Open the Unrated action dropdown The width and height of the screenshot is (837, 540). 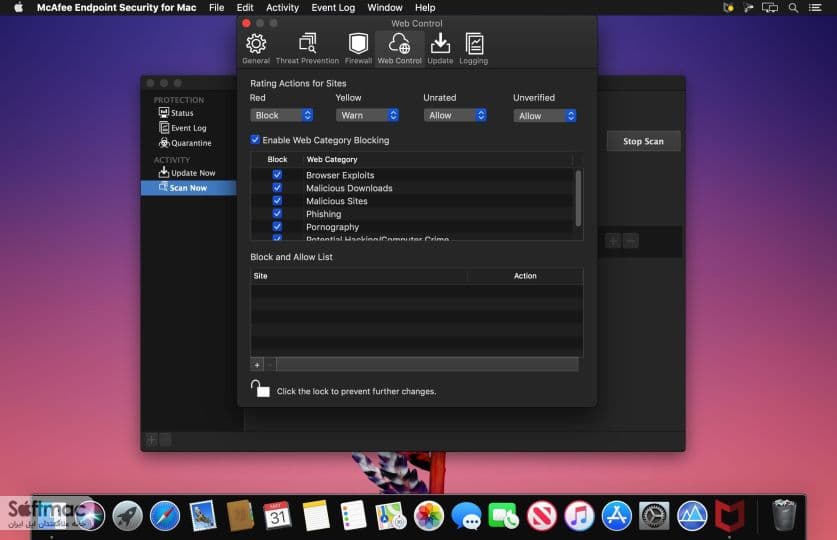coord(455,115)
